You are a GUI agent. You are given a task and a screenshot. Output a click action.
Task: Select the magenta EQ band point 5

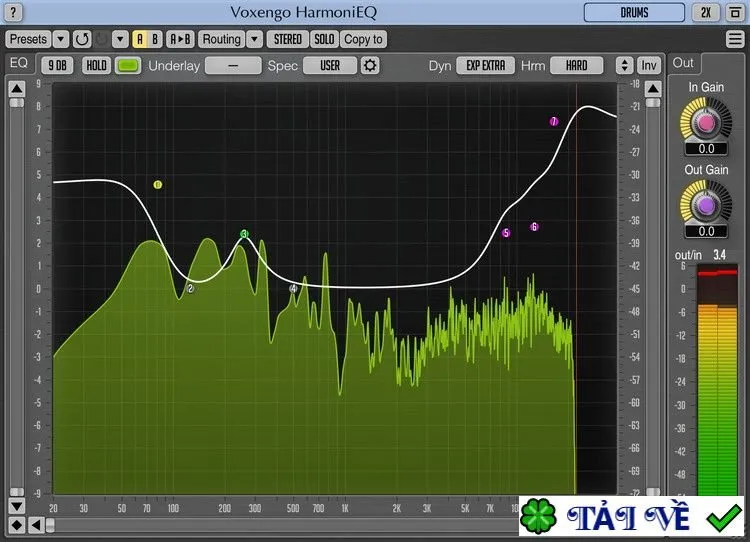click(506, 233)
